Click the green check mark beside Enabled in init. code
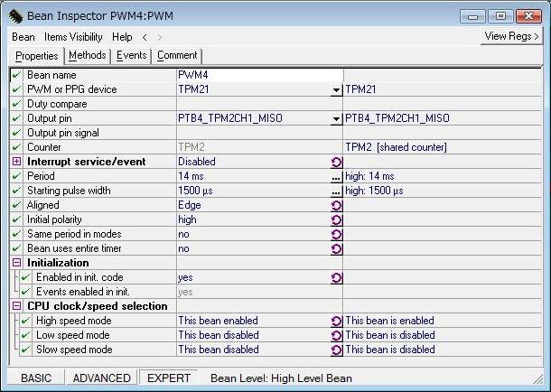The width and height of the screenshot is (551, 392). (x=25, y=277)
